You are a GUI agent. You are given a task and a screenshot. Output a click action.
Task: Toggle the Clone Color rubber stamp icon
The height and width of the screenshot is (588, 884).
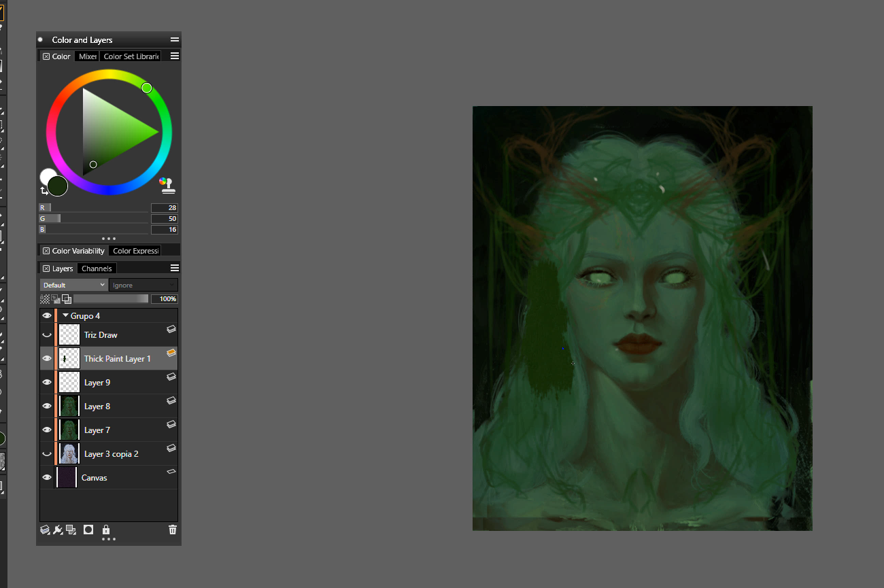click(x=166, y=186)
